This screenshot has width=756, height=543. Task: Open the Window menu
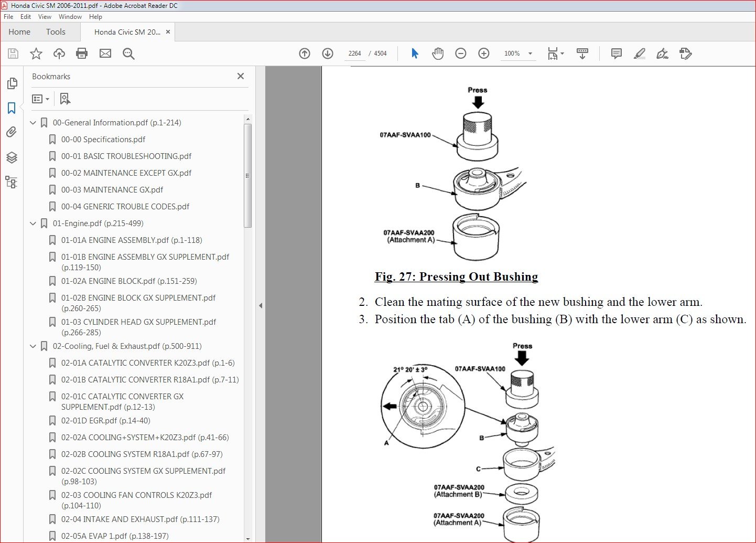click(70, 17)
